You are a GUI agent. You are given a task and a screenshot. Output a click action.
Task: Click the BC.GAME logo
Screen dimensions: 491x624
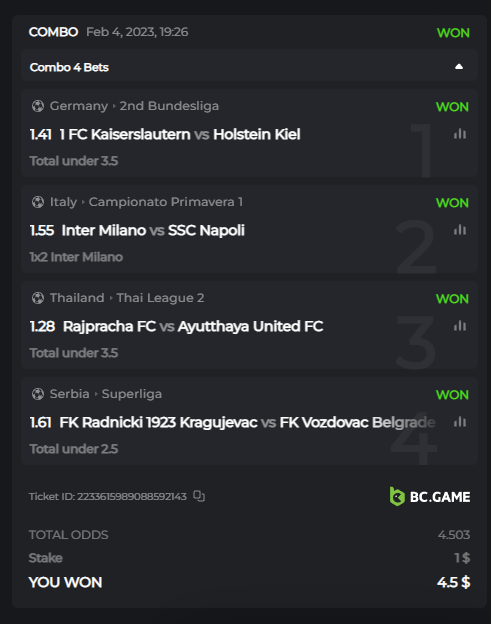(430, 497)
